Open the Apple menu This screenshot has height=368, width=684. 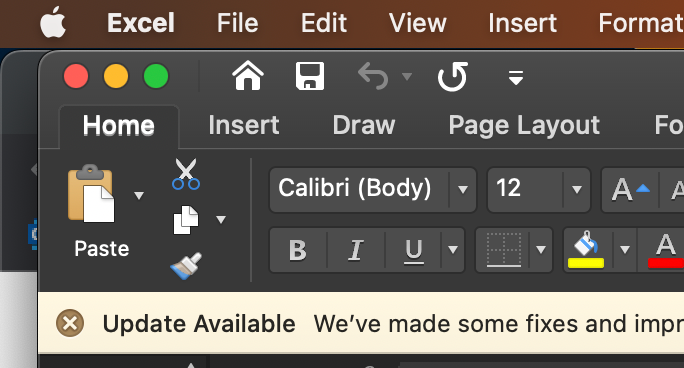click(53, 23)
